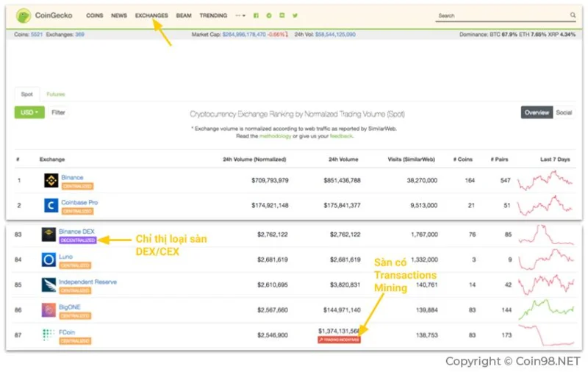Click the Filter button

[58, 112]
